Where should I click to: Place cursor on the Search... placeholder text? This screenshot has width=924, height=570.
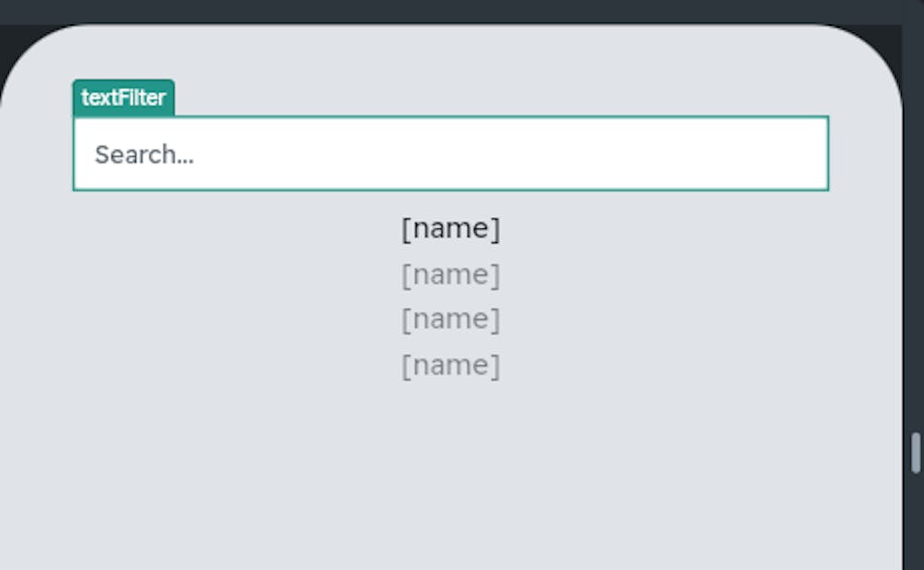(x=144, y=154)
